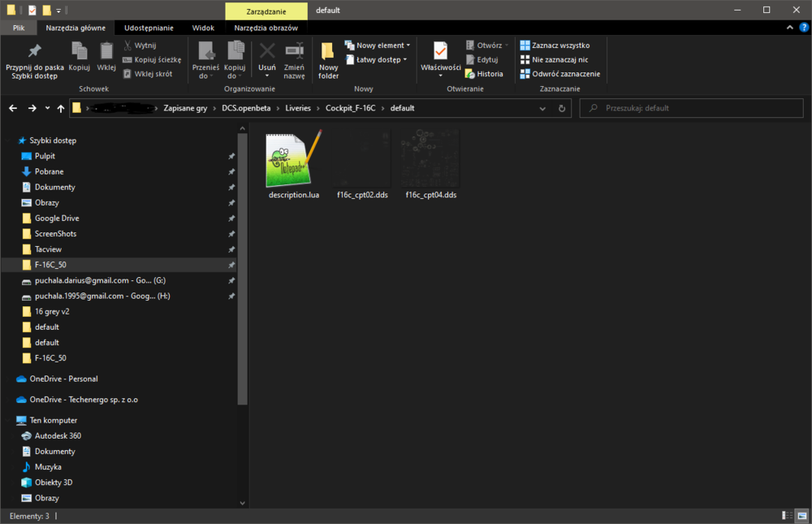This screenshot has width=812, height=524.
Task: Click DCS.openbeta in the breadcrumb
Action: [x=246, y=108]
